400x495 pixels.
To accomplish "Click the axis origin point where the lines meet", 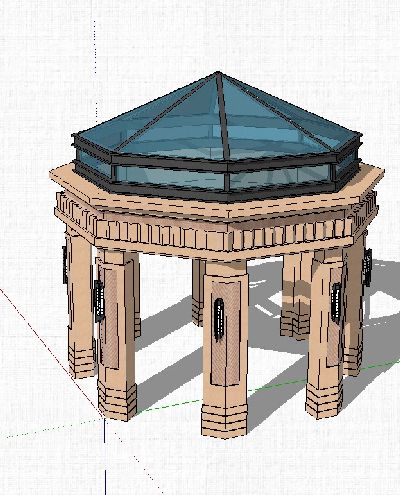I will (105, 419).
